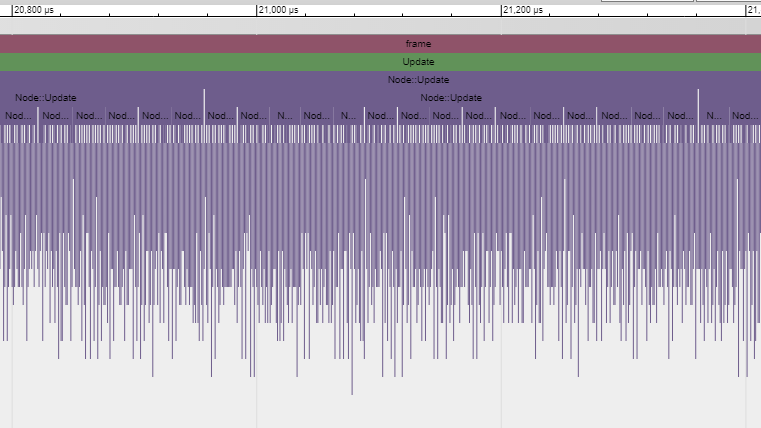This screenshot has height=428, width=761.
Task: Click the 21,200 µs ruler marker
Action: 523,10
